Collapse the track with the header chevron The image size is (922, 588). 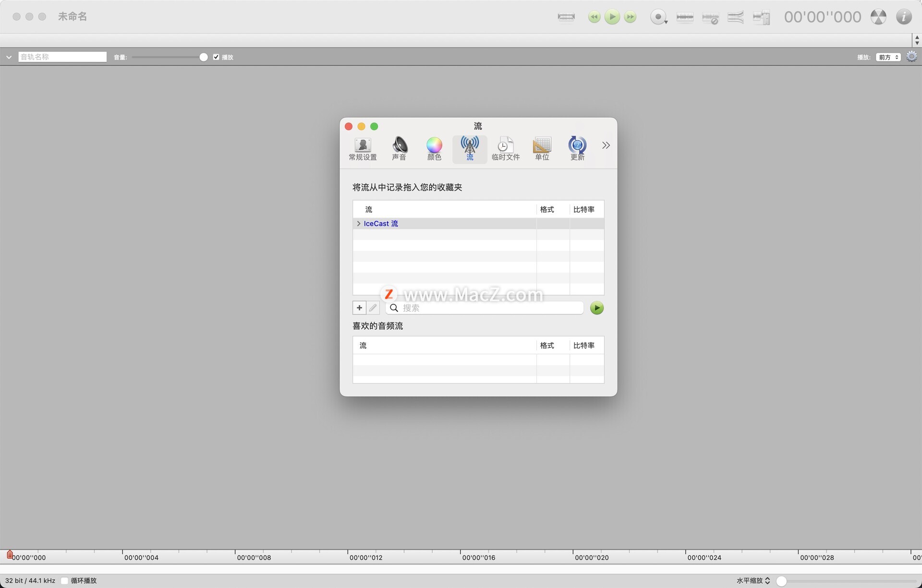point(9,57)
